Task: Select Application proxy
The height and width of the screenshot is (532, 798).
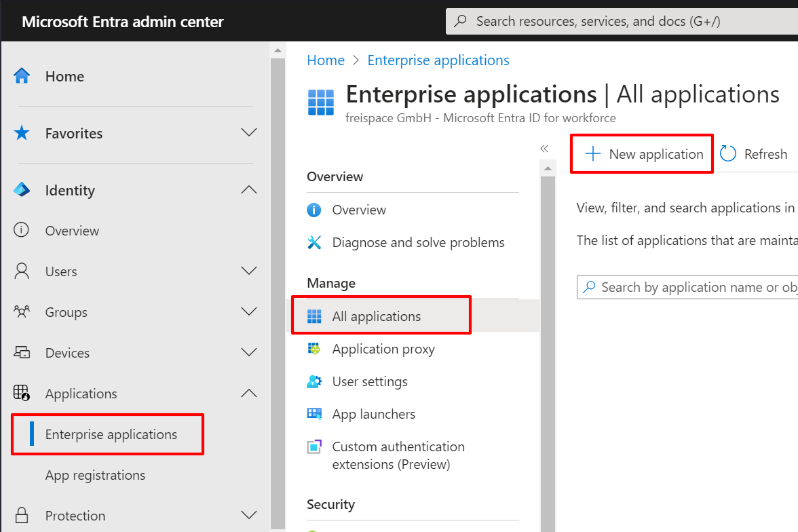Action: [x=382, y=349]
